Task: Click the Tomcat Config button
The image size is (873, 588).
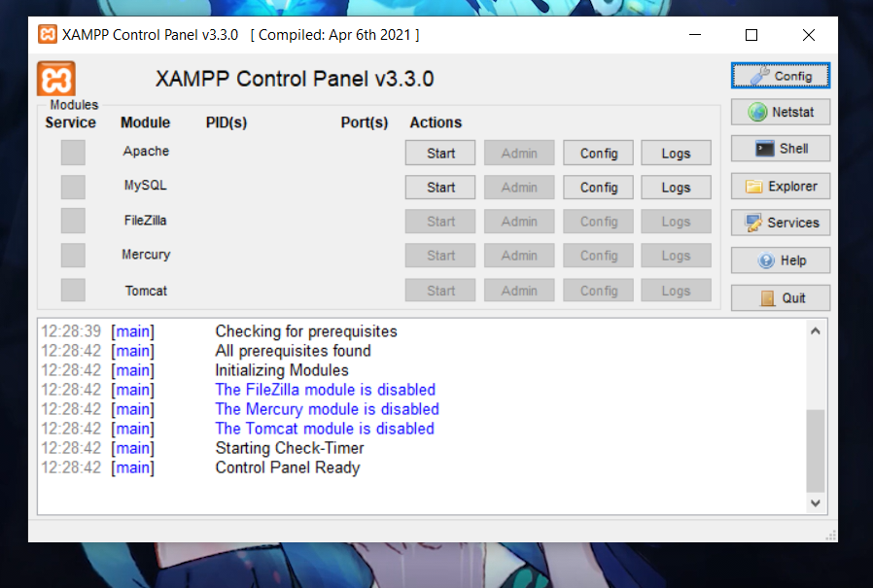Action: pos(599,290)
